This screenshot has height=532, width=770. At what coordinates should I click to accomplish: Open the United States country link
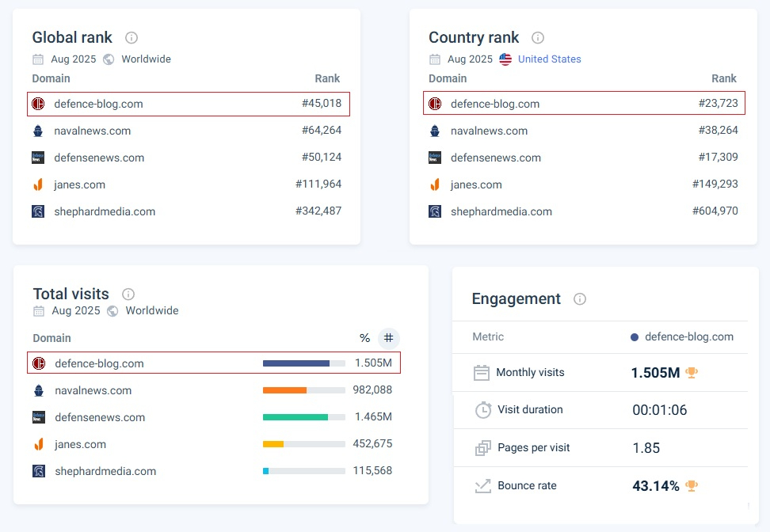point(549,59)
